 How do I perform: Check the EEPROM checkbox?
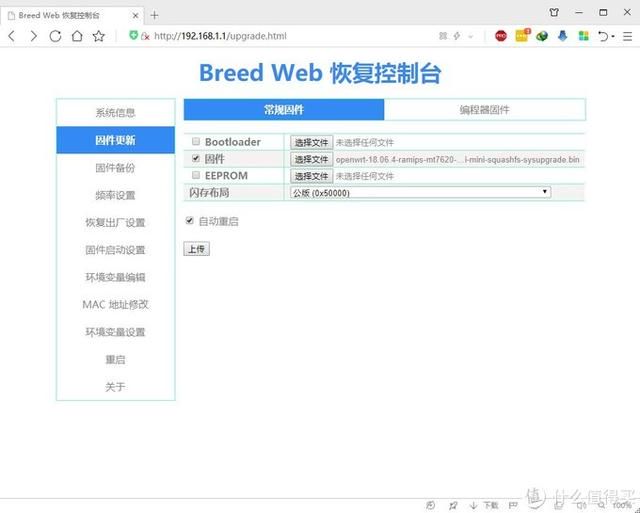pos(196,175)
